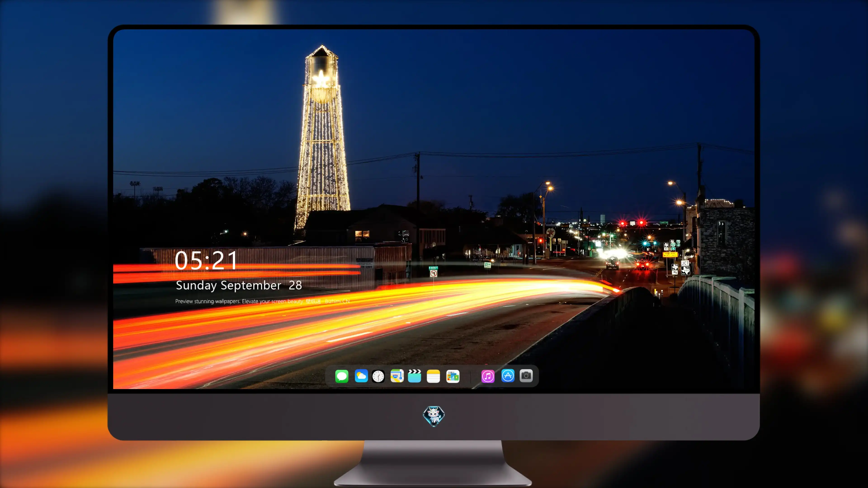Open the Messages app in the dock
Screen dimensions: 868x488
point(342,376)
